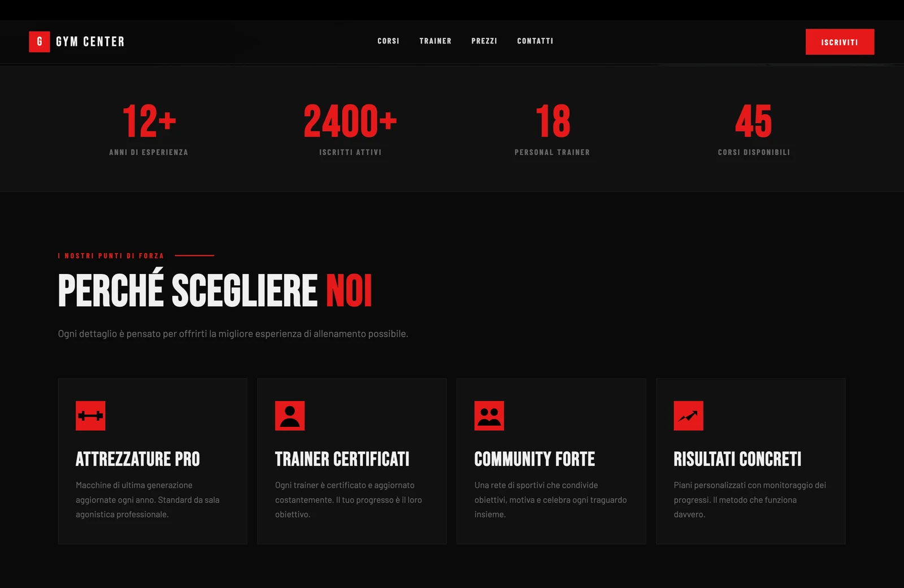Click the person icon on Trainer Certificati card

coord(290,416)
